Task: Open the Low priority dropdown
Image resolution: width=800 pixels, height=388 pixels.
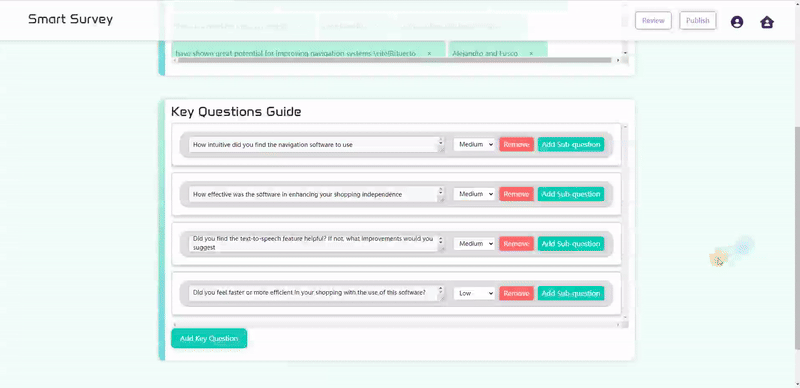Action: [x=474, y=293]
